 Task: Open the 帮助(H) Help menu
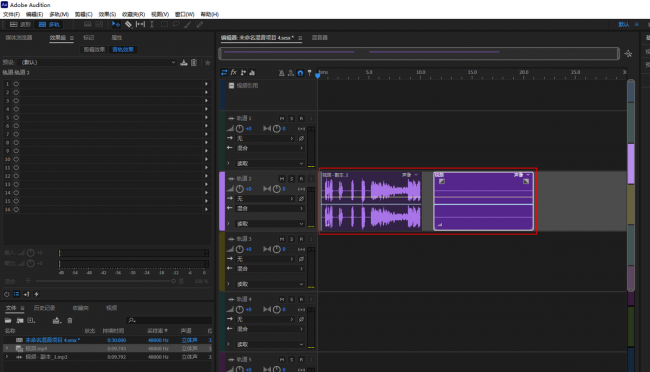point(209,14)
